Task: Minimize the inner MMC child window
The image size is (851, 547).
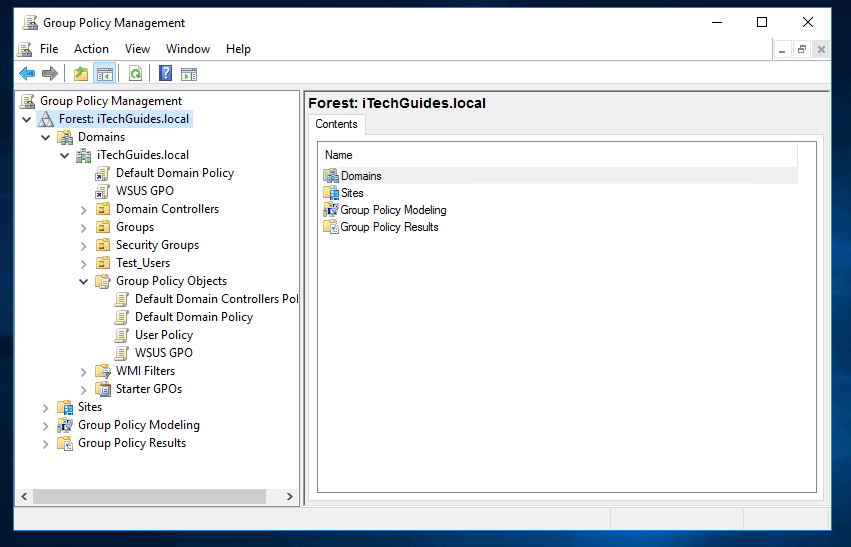Action: (x=782, y=50)
